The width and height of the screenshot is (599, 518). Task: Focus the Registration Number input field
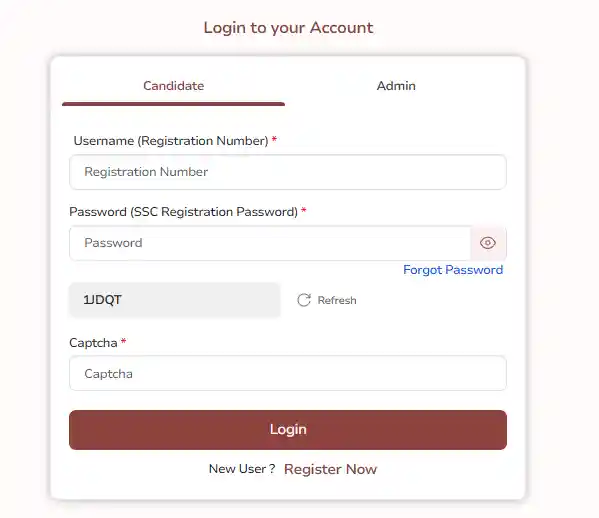[288, 172]
